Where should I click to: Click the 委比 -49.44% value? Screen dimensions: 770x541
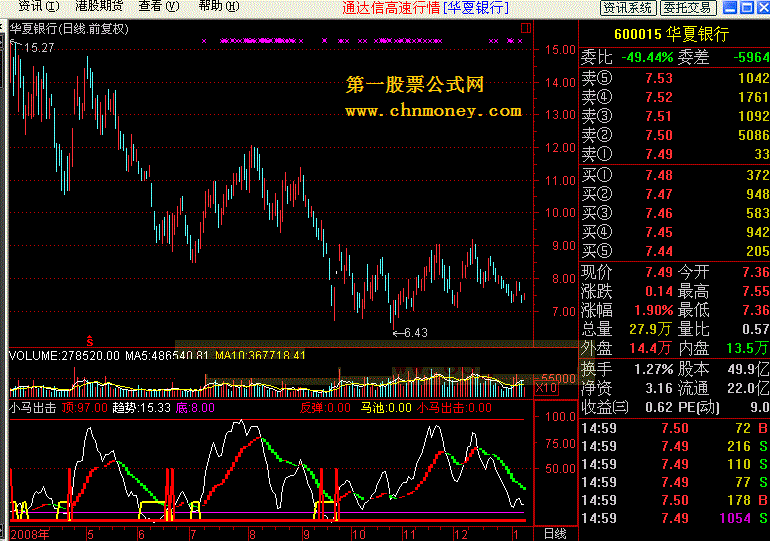[647, 57]
